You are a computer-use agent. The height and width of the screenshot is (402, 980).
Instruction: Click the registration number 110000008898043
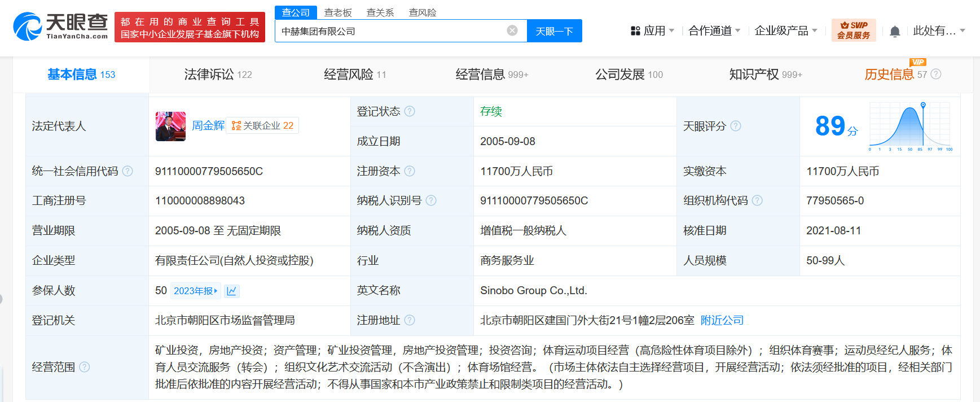200,200
